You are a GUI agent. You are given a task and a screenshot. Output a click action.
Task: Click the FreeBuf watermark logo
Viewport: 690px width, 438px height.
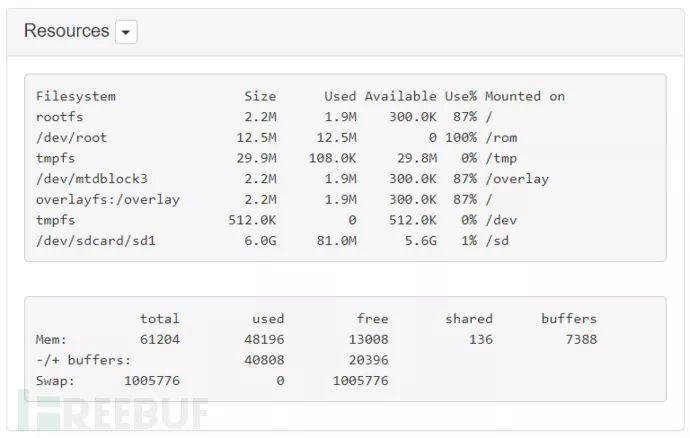pyautogui.click(x=120, y=412)
